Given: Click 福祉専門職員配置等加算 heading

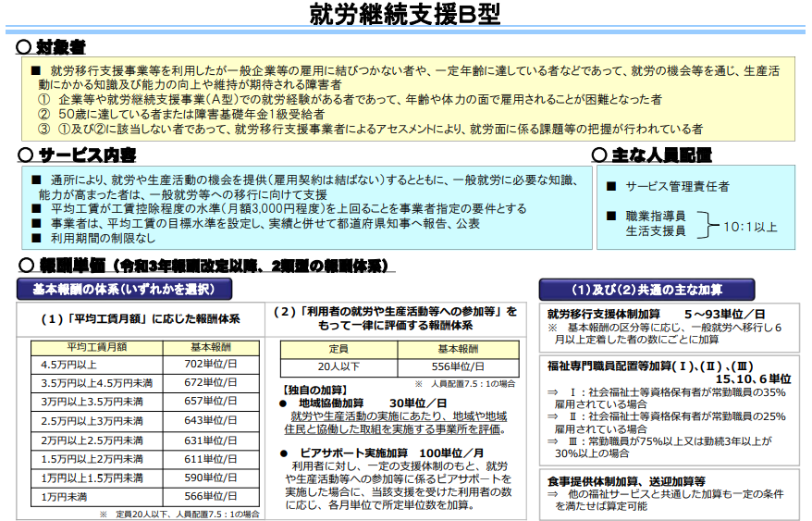Looking at the screenshot, I should [x=650, y=366].
